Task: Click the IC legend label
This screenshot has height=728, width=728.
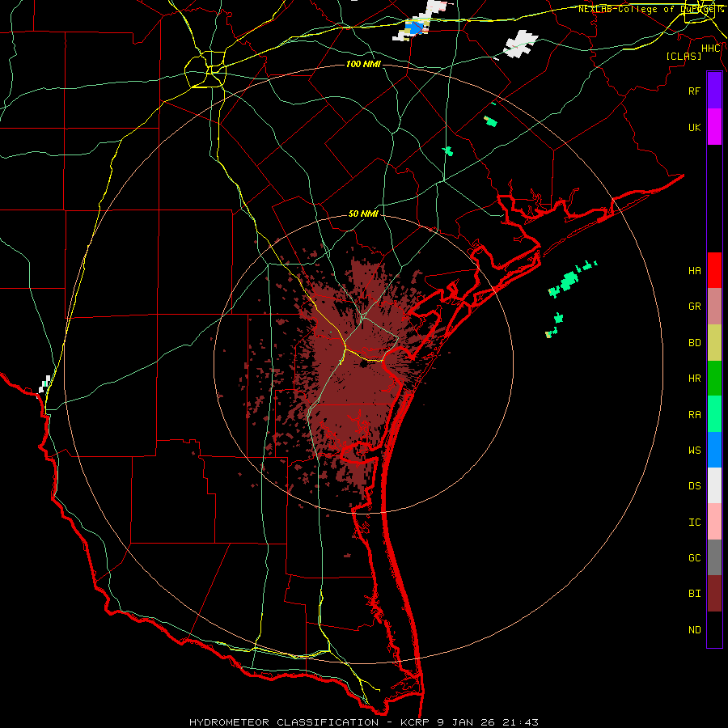Action: click(x=694, y=522)
